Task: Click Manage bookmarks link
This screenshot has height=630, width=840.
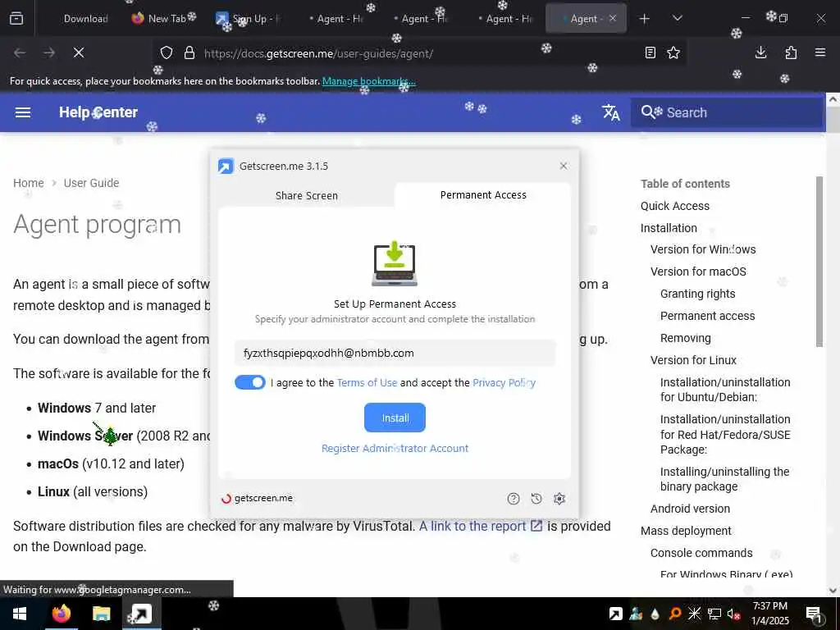Action: coord(368,81)
